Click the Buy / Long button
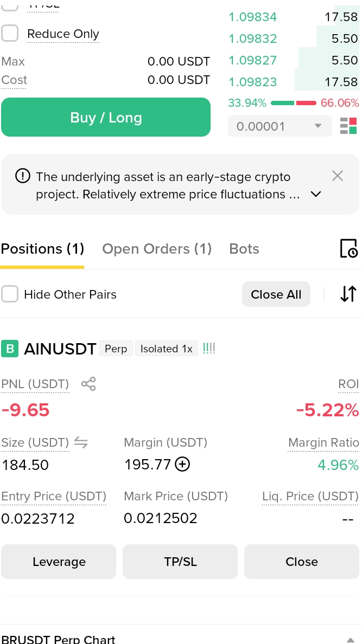The image size is (362, 644). tap(106, 117)
